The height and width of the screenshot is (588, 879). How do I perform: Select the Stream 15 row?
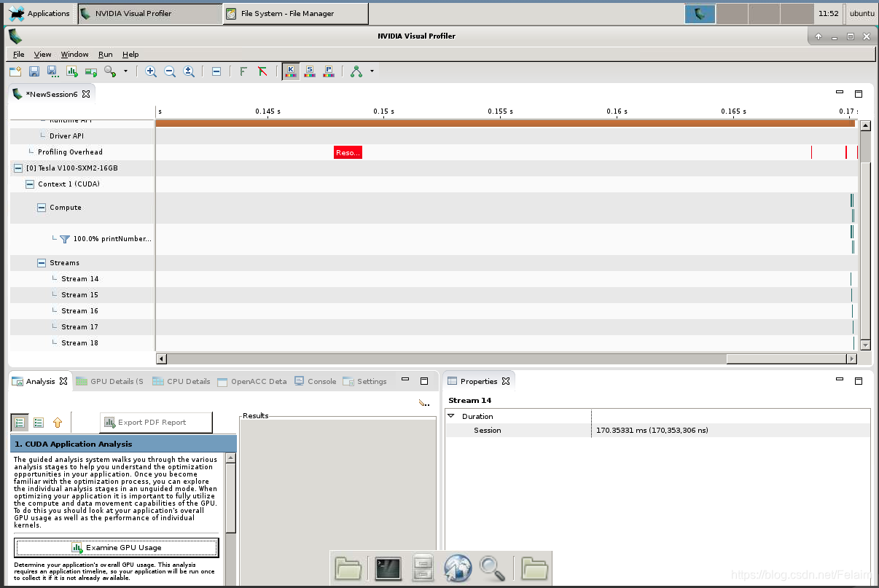tap(82, 295)
